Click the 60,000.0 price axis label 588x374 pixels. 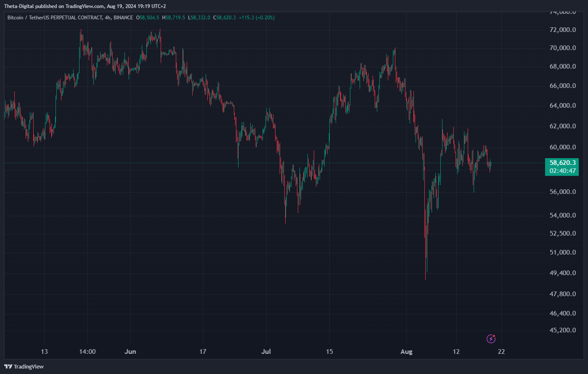click(x=562, y=147)
